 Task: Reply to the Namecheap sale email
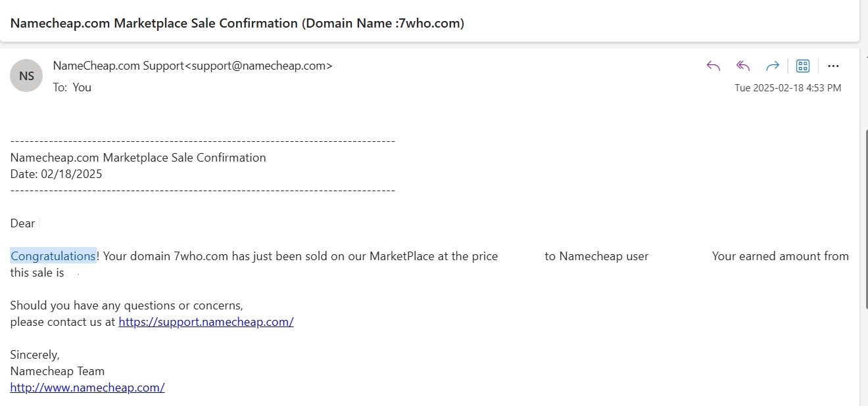[x=713, y=66]
